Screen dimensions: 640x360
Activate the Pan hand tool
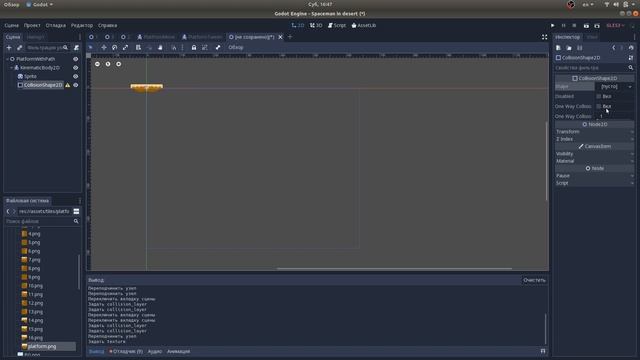point(160,48)
